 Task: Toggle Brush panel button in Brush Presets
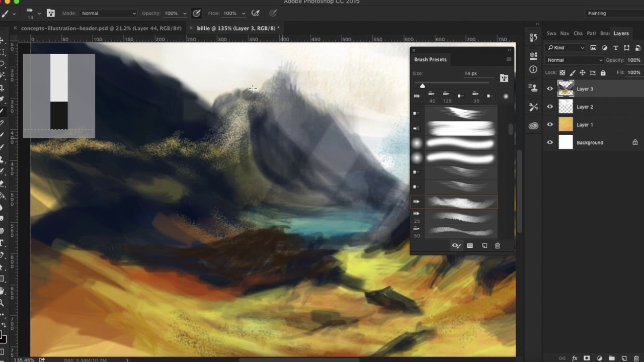[x=504, y=78]
